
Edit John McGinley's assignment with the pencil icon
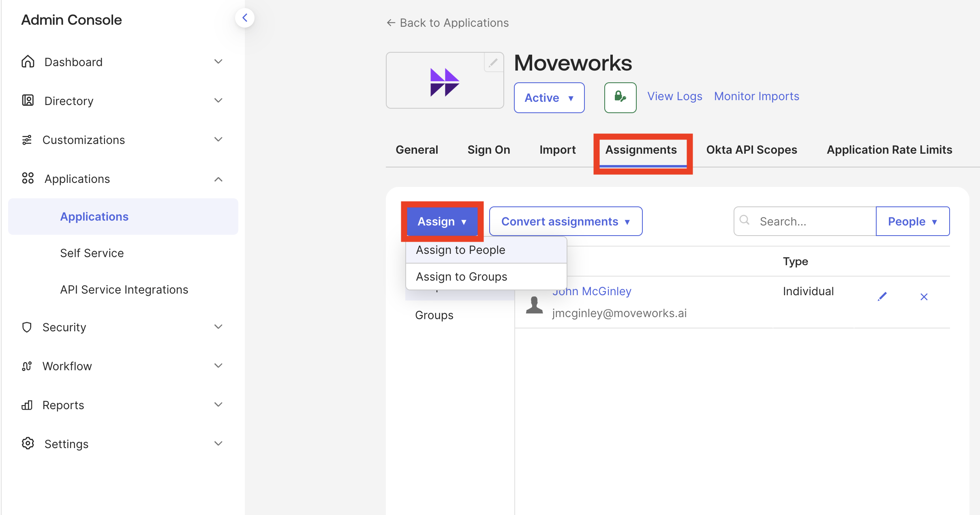[x=882, y=297]
